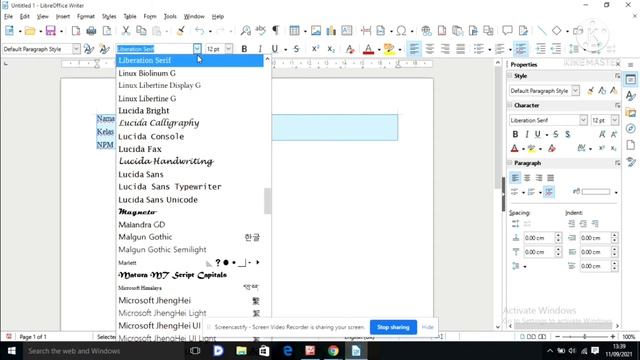Apply subscript from the toolbar
Image resolution: width=640 pixels, height=360 pixels.
pos(331,49)
